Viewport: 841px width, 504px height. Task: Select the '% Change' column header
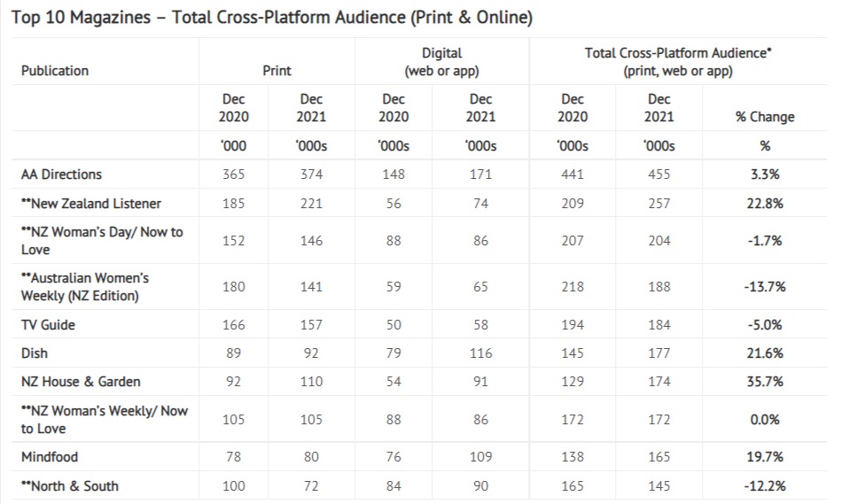[765, 117]
